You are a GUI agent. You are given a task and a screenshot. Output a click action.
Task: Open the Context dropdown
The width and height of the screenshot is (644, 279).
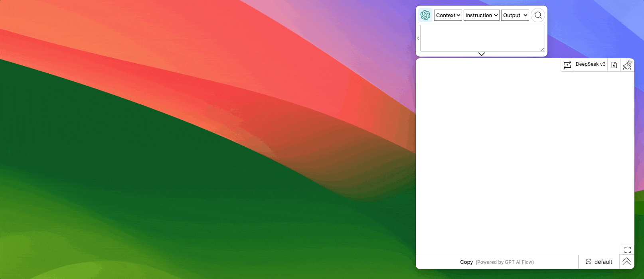(448, 15)
